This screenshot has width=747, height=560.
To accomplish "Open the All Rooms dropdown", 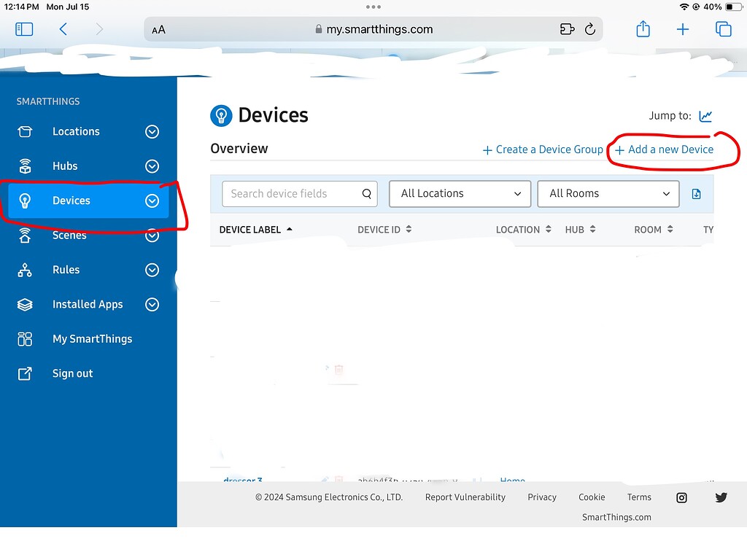I will click(608, 193).
